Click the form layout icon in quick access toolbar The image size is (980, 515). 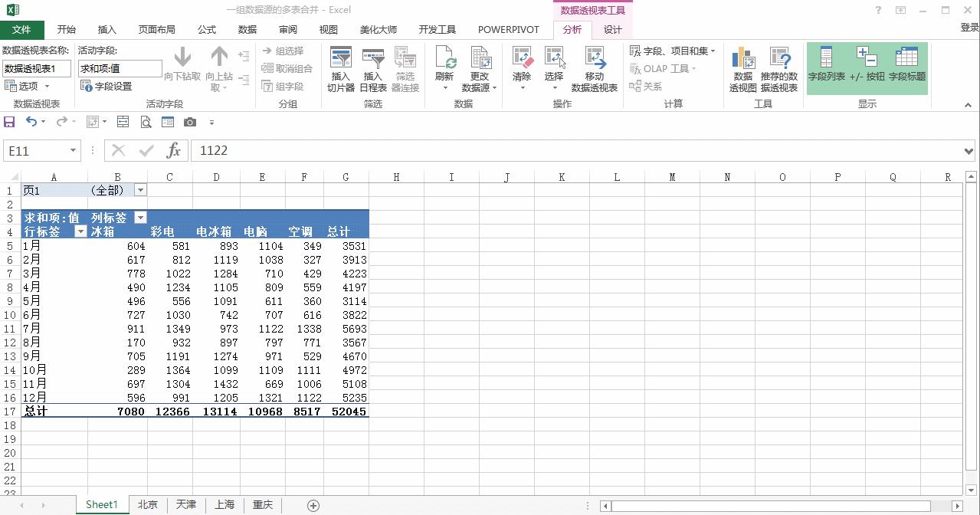pos(168,122)
